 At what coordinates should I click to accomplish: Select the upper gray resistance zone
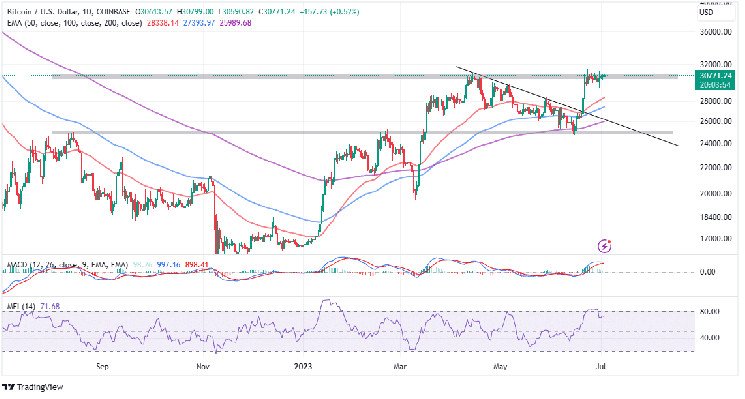364,76
